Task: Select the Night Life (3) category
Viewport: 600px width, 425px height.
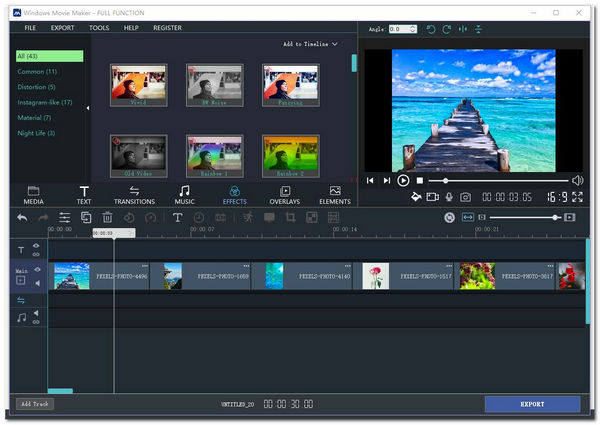Action: click(36, 133)
